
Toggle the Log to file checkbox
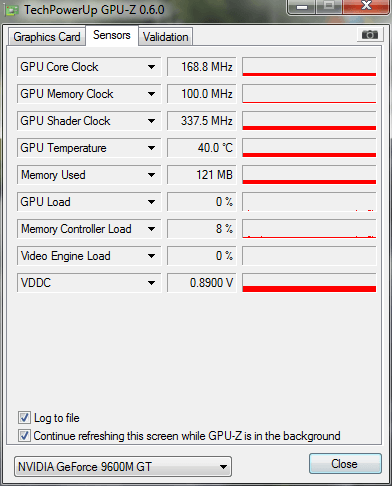24,418
